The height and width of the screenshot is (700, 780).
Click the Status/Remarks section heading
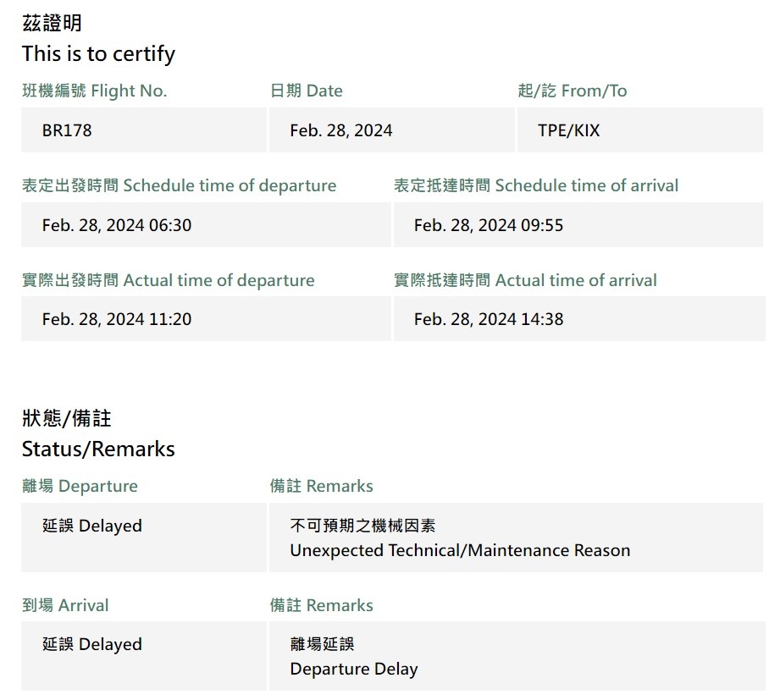click(x=98, y=449)
